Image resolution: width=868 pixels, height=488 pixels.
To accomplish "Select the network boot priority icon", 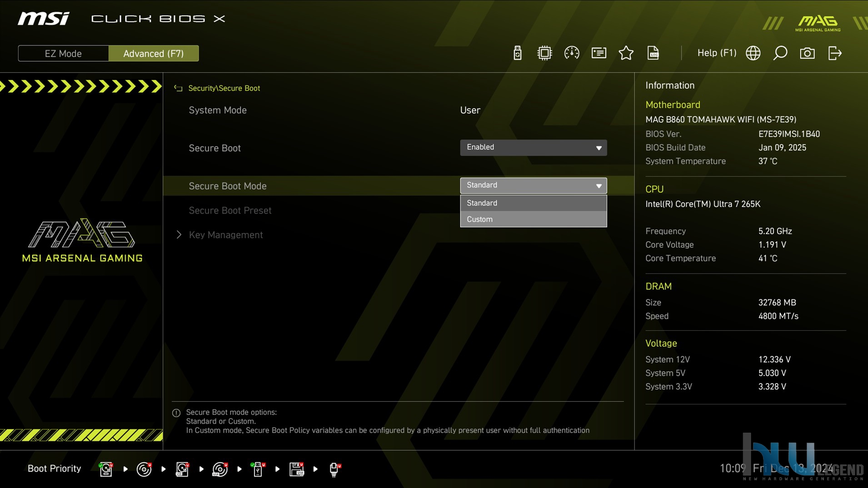I will [x=335, y=469].
